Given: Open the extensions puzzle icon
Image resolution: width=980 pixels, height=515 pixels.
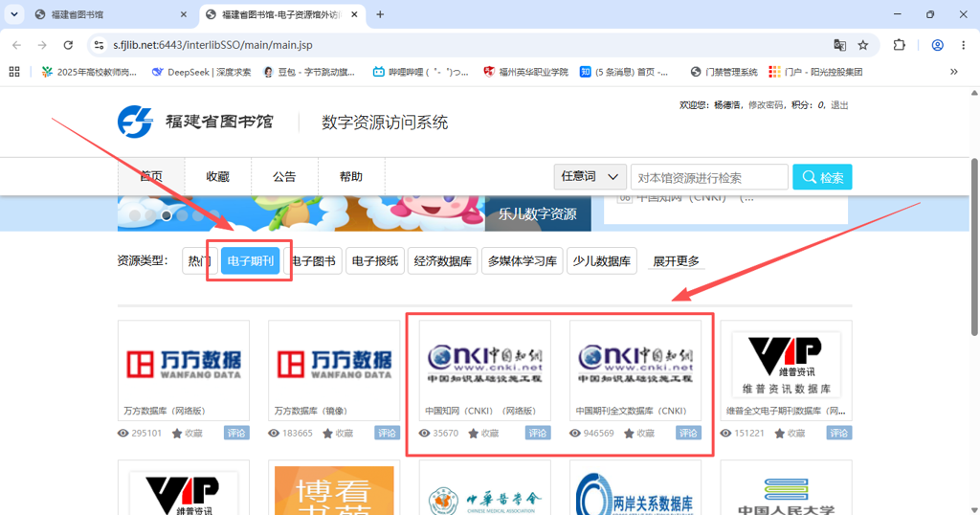Looking at the screenshot, I should (899, 45).
